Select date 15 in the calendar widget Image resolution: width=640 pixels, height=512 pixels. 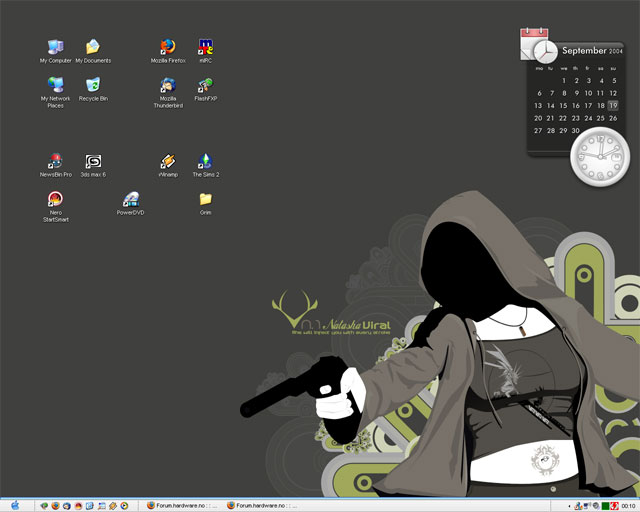pyautogui.click(x=563, y=105)
